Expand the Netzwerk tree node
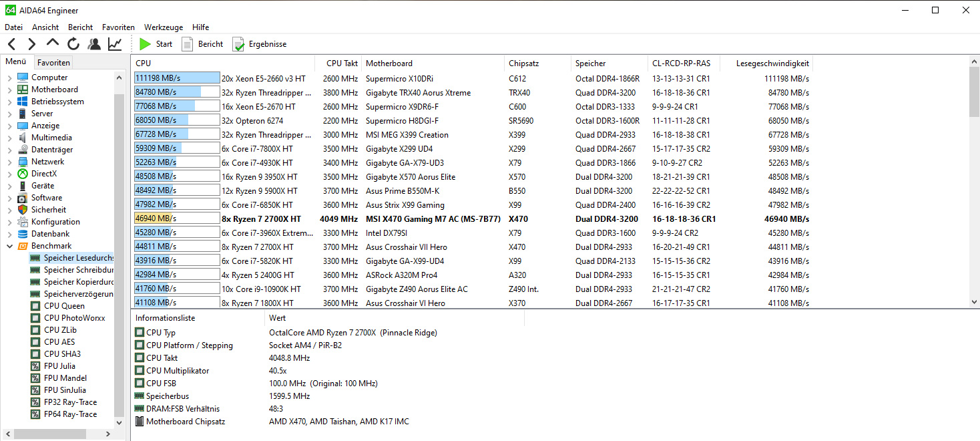 [x=9, y=162]
